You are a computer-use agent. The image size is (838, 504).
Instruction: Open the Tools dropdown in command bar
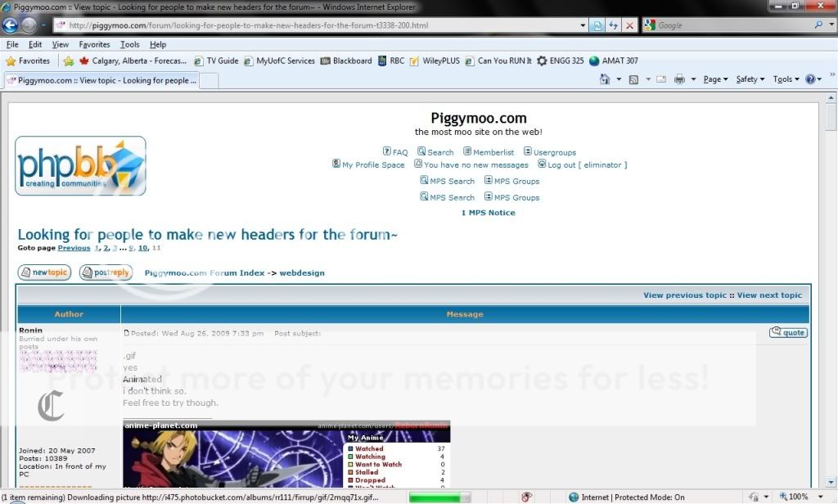point(786,79)
